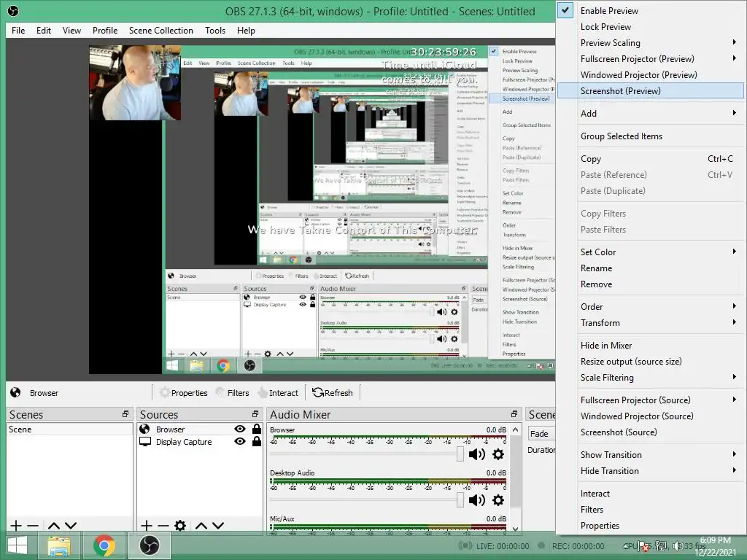
Task: Open the File menu
Action: (x=18, y=31)
